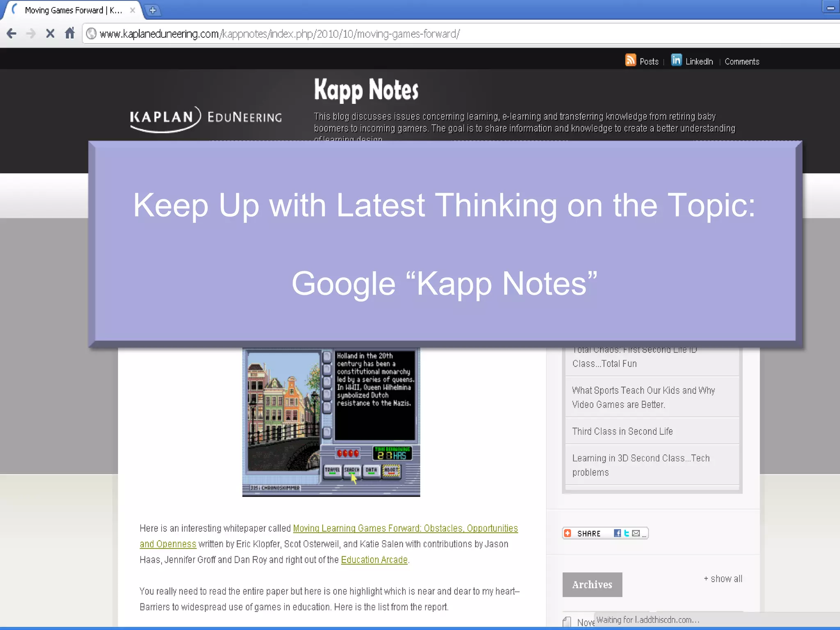
Task: Share via Twitter icon
Action: [626, 533]
